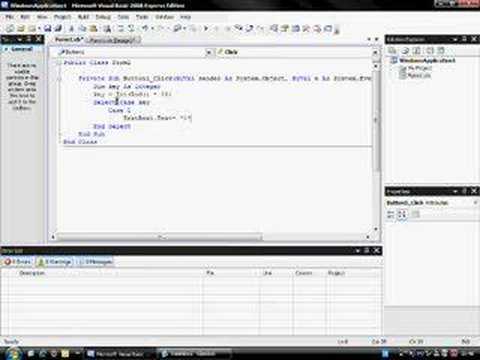Viewport: 480px width, 360px height.
Task: Click the Open File toolbar icon
Action: pos(21,29)
